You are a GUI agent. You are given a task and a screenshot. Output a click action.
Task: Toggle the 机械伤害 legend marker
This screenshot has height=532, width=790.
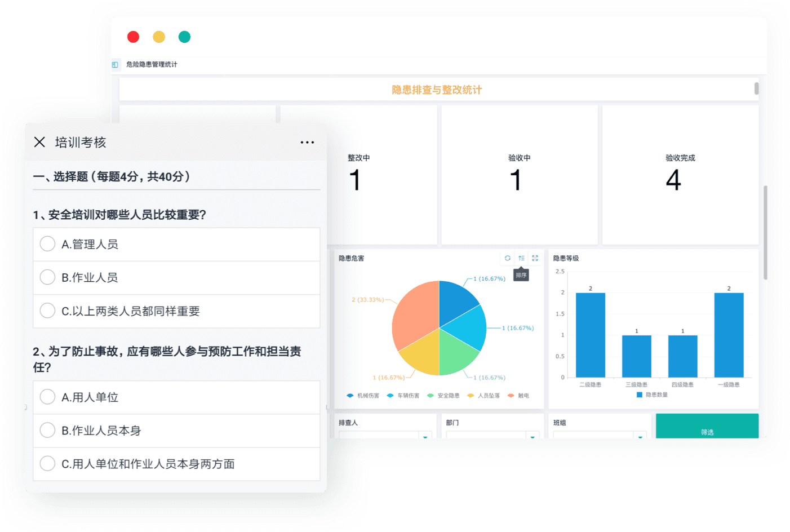point(350,396)
